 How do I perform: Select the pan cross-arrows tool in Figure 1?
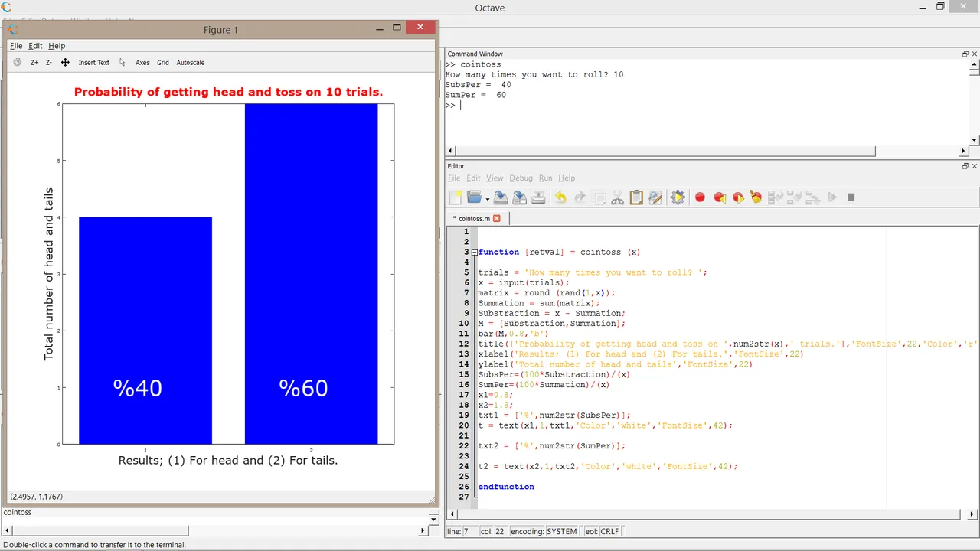click(x=65, y=63)
